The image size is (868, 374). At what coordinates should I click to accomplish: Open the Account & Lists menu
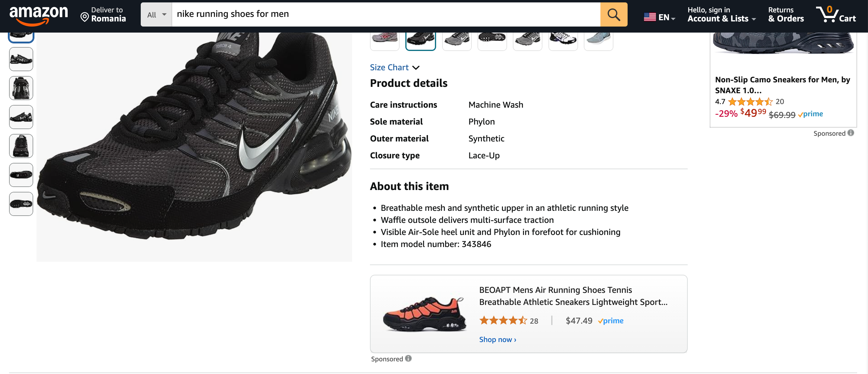click(x=721, y=14)
